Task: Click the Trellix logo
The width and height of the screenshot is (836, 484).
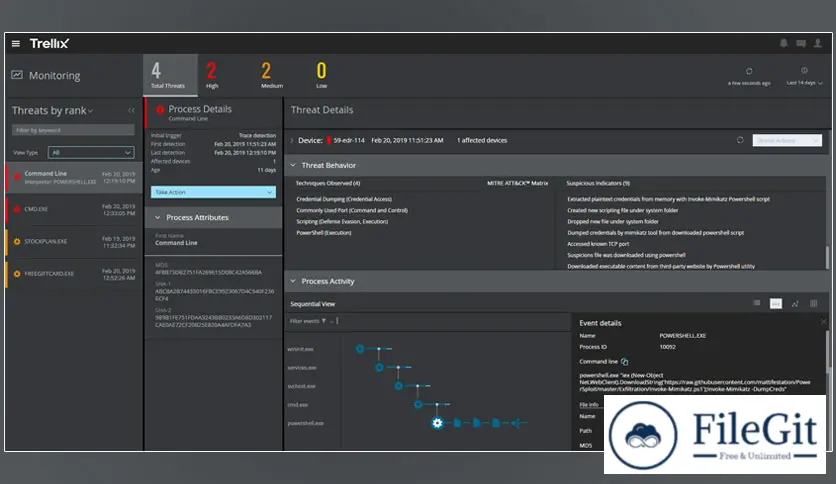Action: (49, 44)
